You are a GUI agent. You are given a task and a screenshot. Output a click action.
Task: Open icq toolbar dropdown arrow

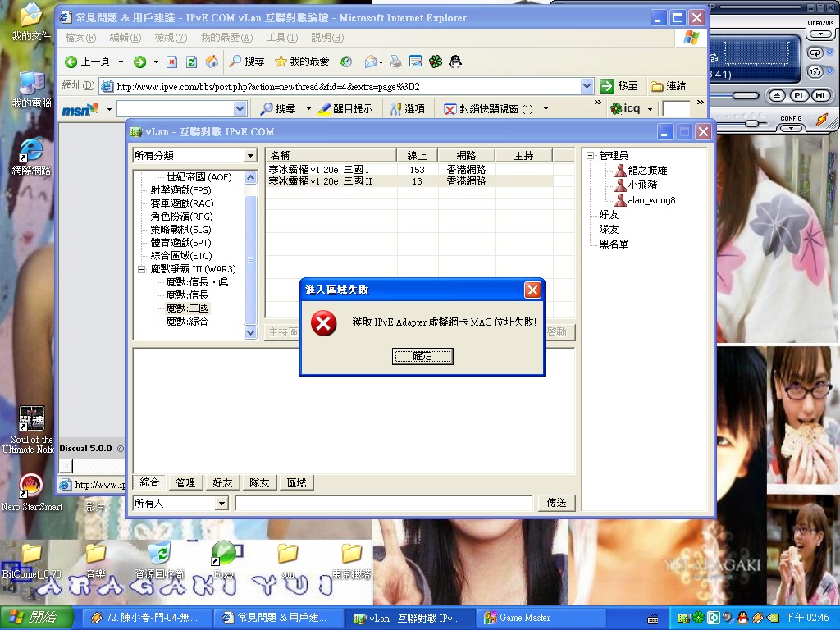click(650, 109)
